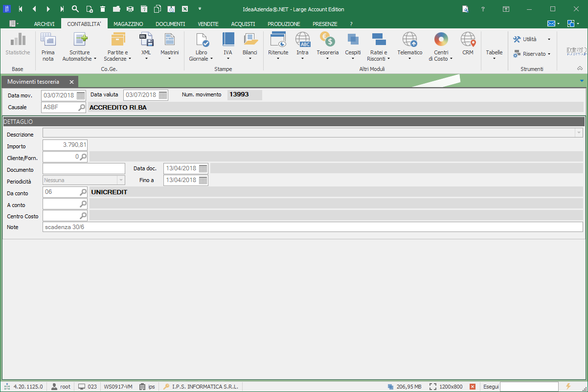Click the X close icon in the quick toolbar
The height and width of the screenshot is (392, 588).
185,9
